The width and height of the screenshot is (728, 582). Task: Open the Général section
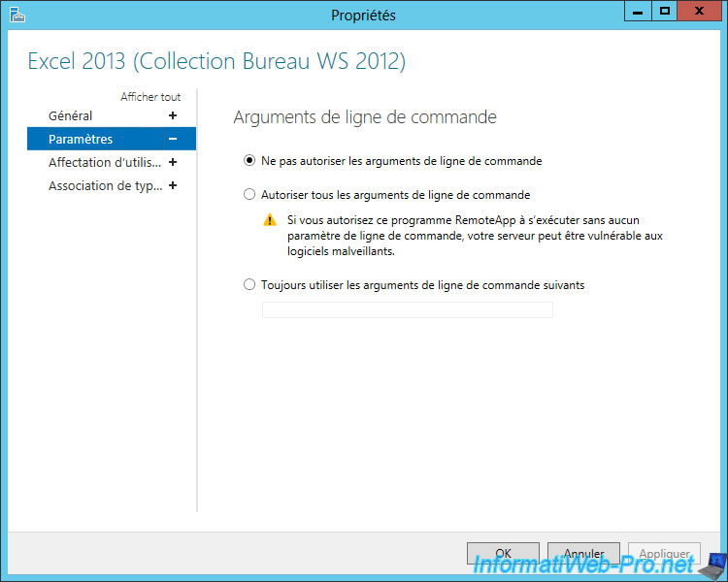pyautogui.click(x=71, y=115)
